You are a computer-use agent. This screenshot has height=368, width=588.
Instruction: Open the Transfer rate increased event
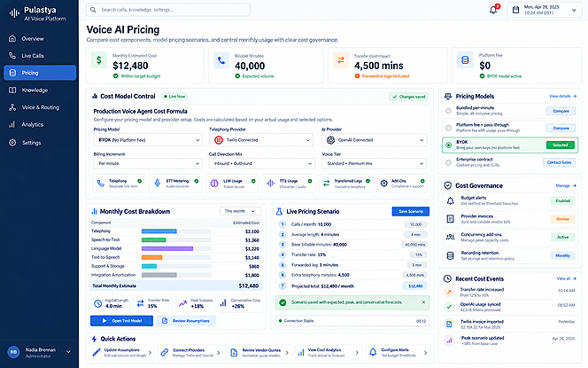coord(509,292)
